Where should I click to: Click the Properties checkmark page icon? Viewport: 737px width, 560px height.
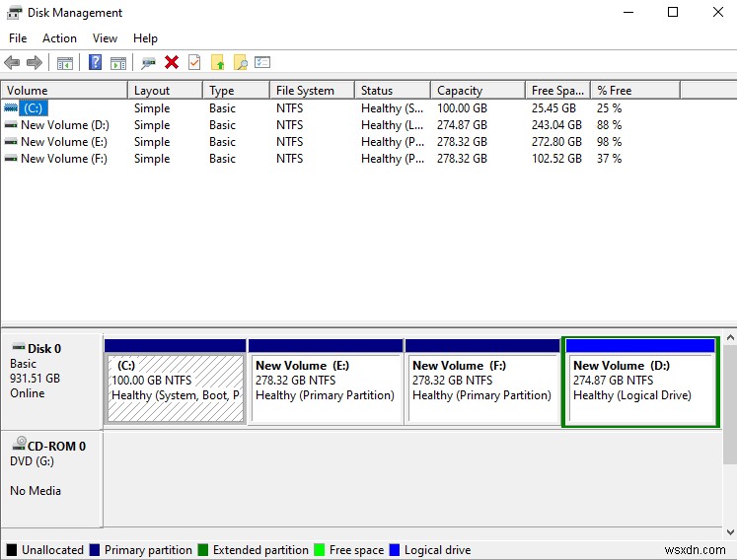pos(194,62)
